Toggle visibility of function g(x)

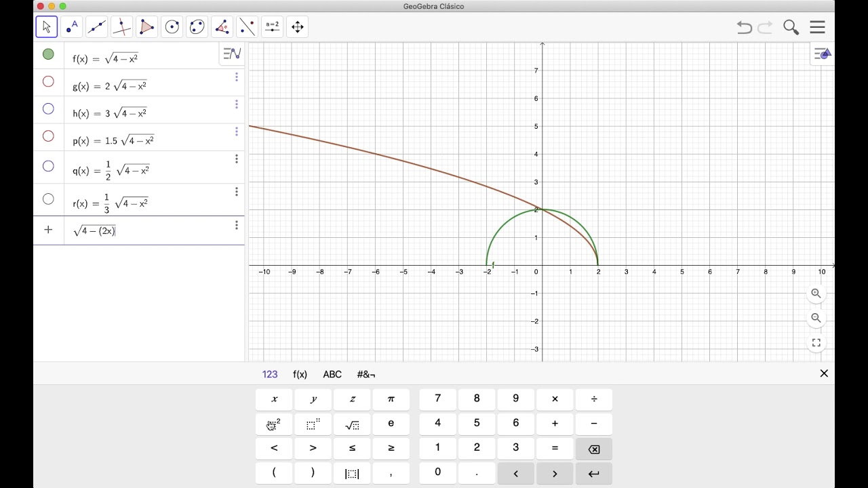tap(48, 81)
